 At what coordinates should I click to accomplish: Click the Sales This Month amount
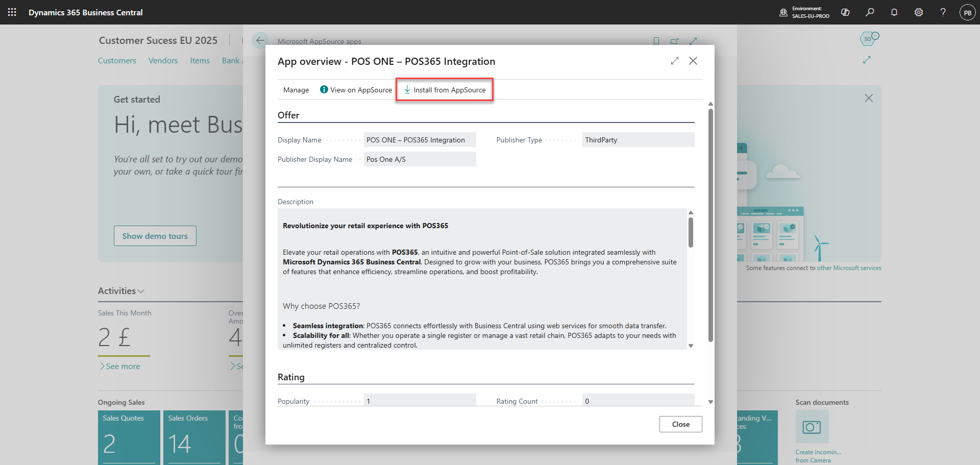(114, 337)
